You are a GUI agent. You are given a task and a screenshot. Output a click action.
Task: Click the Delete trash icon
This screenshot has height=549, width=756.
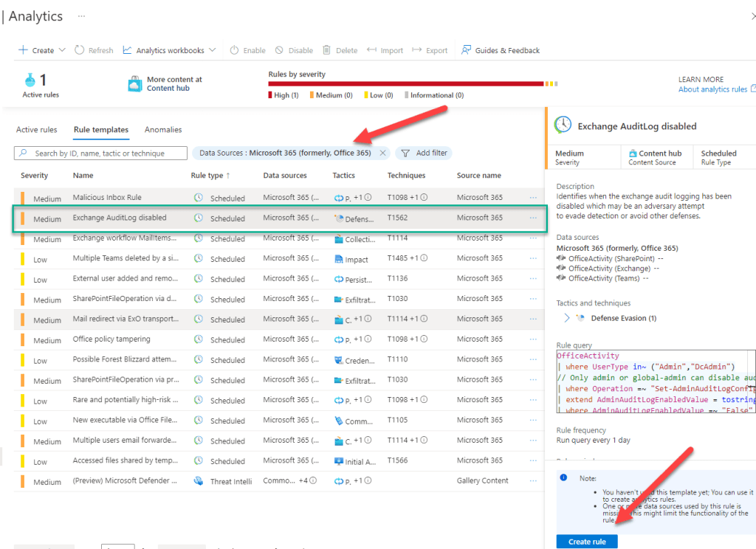(x=326, y=50)
